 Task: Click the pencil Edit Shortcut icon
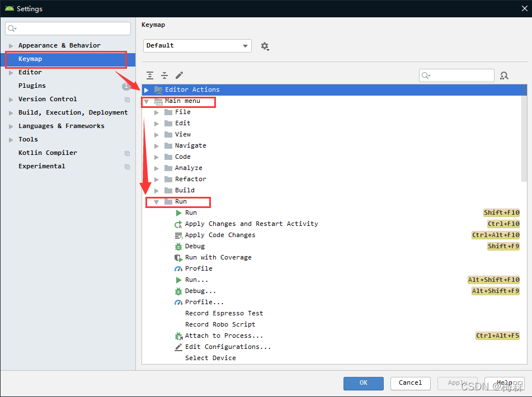(x=179, y=75)
